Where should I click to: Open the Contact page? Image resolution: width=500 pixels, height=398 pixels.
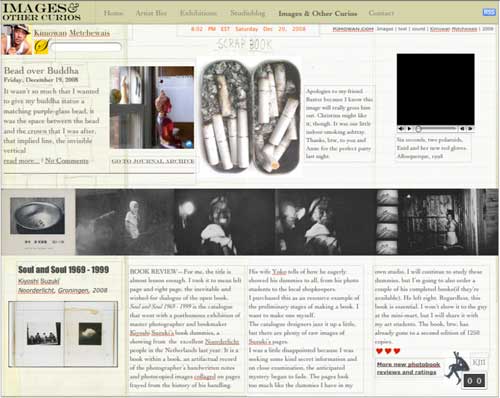coord(381,13)
